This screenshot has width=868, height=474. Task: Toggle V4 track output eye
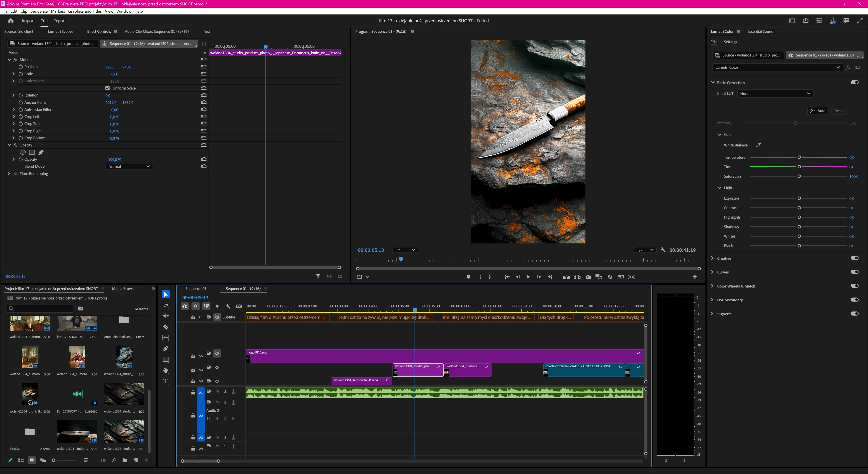point(217,368)
